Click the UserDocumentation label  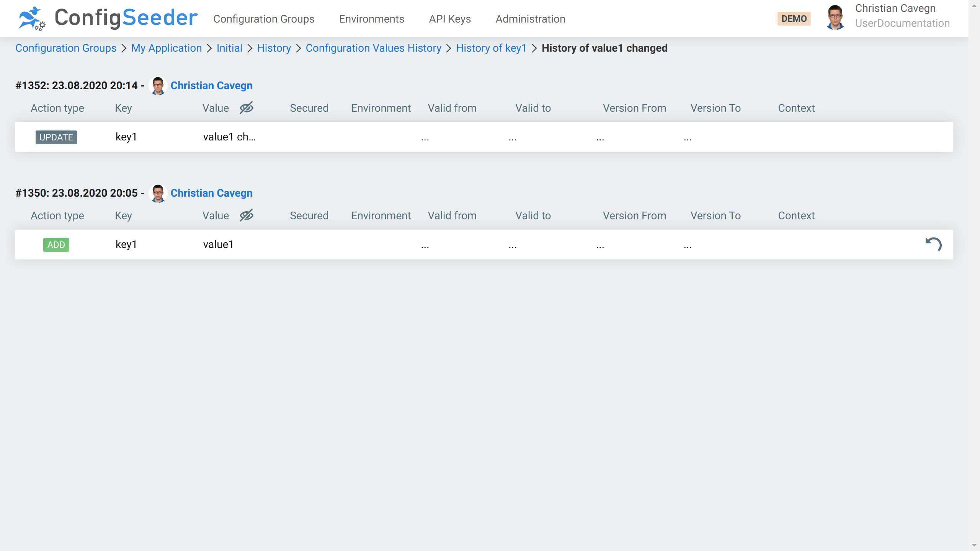(x=902, y=23)
